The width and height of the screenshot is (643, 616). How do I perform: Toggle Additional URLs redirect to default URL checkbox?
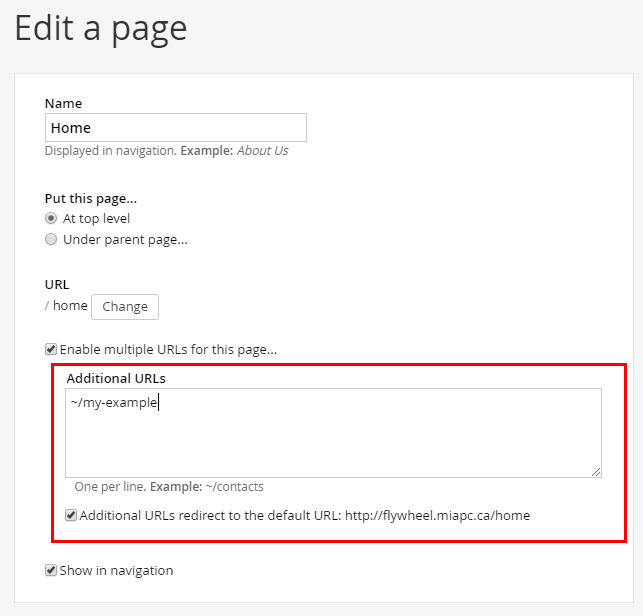[71, 515]
